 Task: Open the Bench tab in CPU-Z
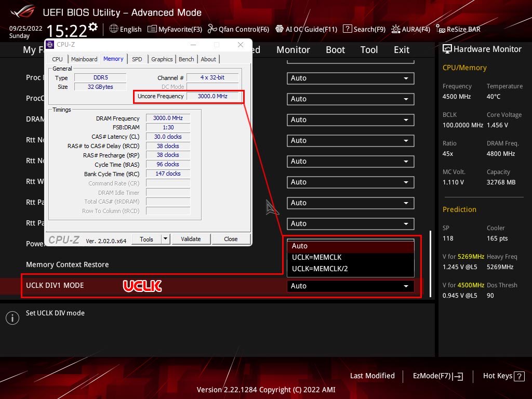[x=187, y=59]
